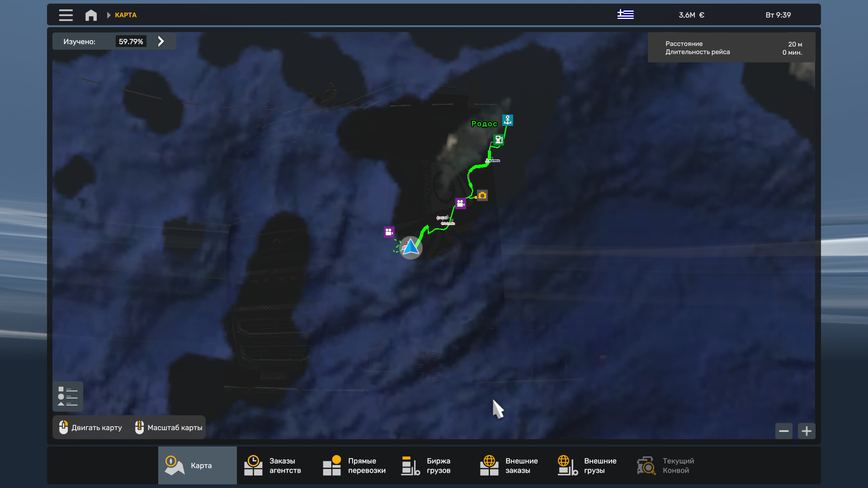Select the green fuel station marker
The height and width of the screenshot is (488, 868).
click(x=499, y=140)
